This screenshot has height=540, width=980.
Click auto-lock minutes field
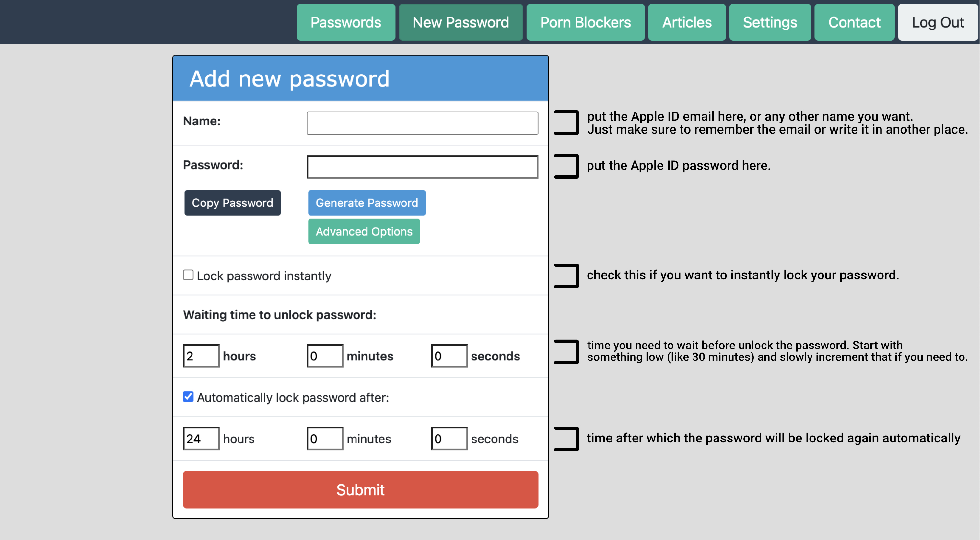324,439
